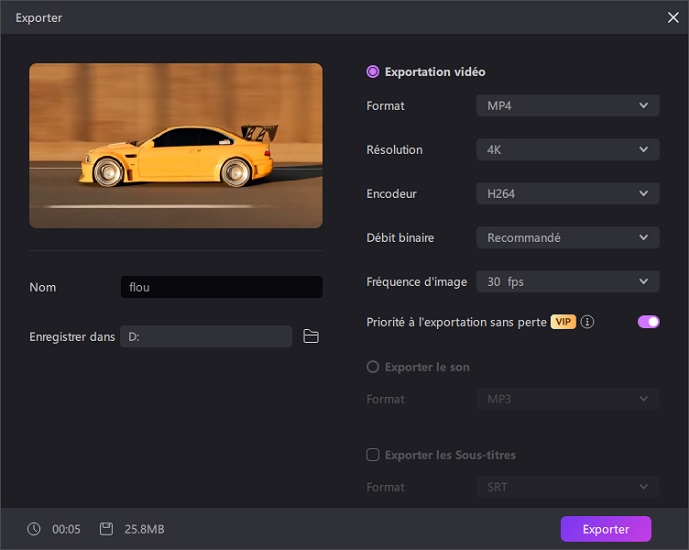Click the Résolution label
This screenshot has height=550, width=689.
(395, 149)
